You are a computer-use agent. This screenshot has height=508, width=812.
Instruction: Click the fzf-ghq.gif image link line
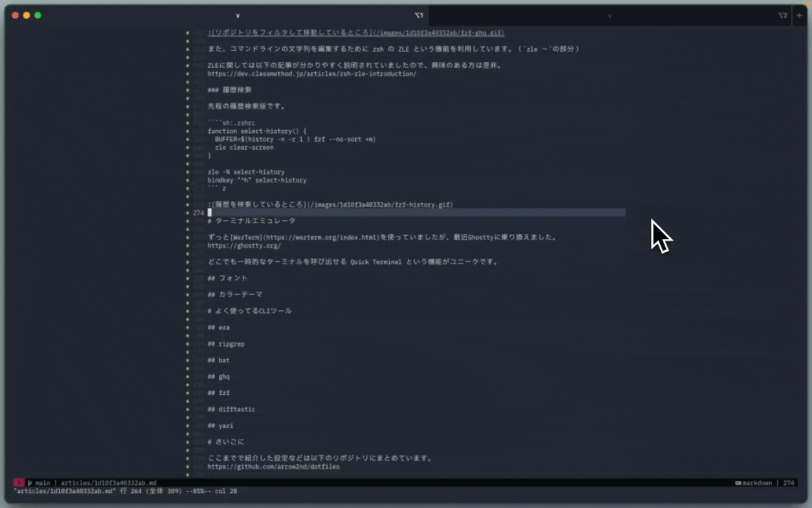point(356,32)
